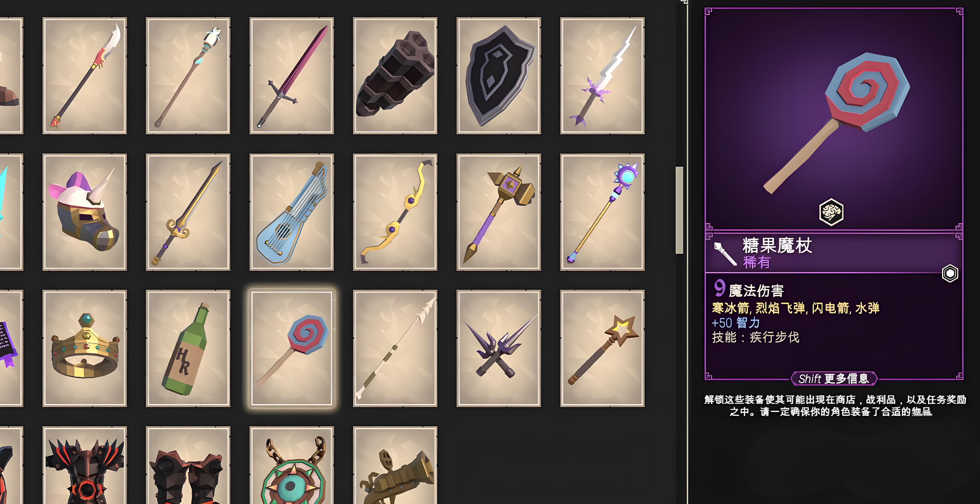Screen dimensions: 980x504
Task: Choose the chocolate bar club card
Action: click(x=395, y=76)
